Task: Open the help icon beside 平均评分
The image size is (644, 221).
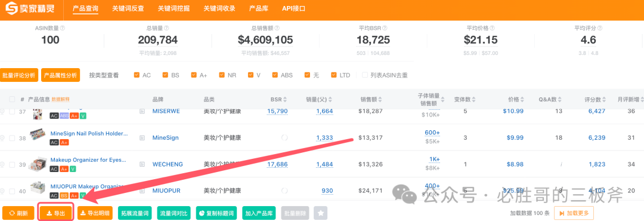Action: [x=600, y=29]
